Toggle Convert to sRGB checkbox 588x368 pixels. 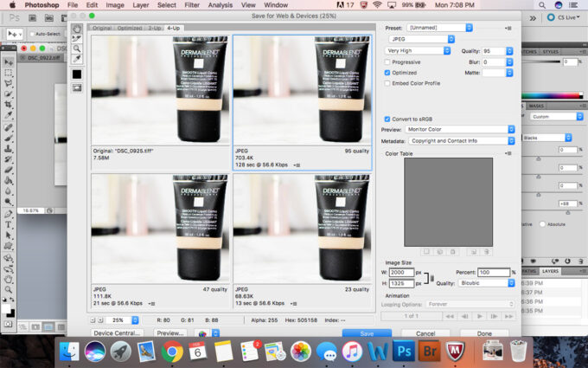[387, 119]
